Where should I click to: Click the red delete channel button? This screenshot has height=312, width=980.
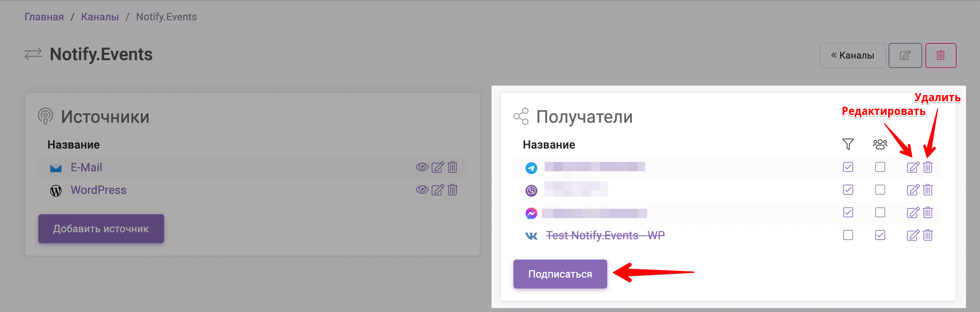point(941,56)
